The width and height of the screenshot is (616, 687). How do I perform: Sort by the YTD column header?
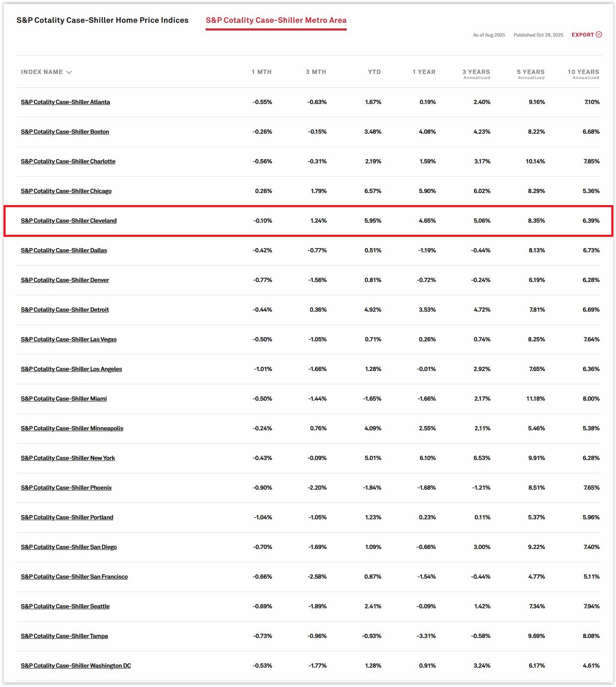374,72
